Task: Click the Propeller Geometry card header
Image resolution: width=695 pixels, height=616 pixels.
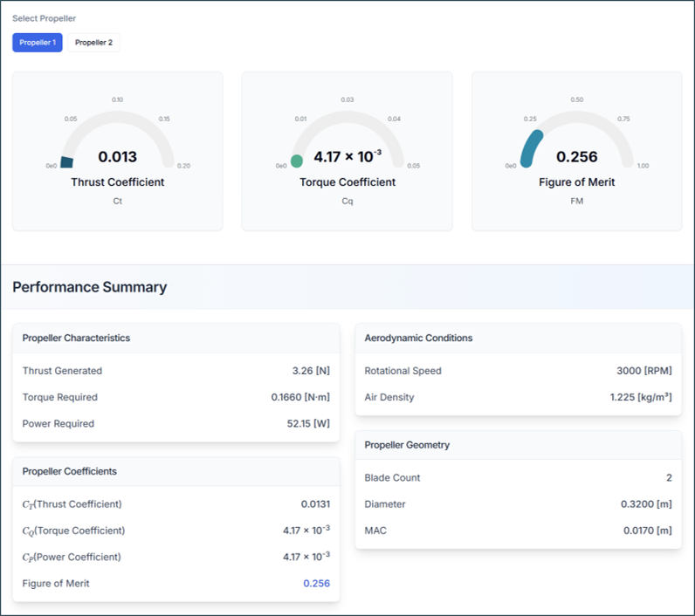Action: 407,445
